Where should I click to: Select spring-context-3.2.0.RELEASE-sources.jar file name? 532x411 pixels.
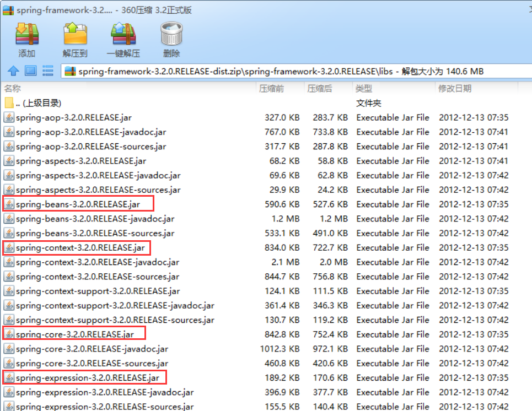point(98,277)
